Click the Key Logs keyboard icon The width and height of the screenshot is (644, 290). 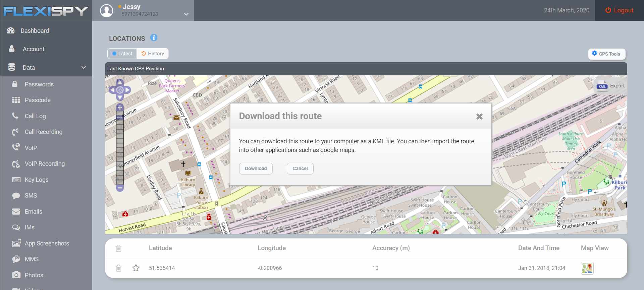[16, 179]
